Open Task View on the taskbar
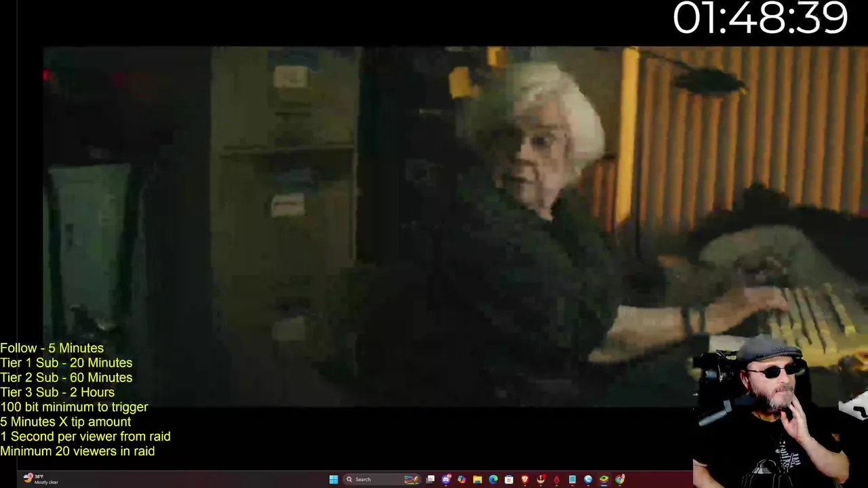This screenshot has height=488, width=868. [430, 479]
